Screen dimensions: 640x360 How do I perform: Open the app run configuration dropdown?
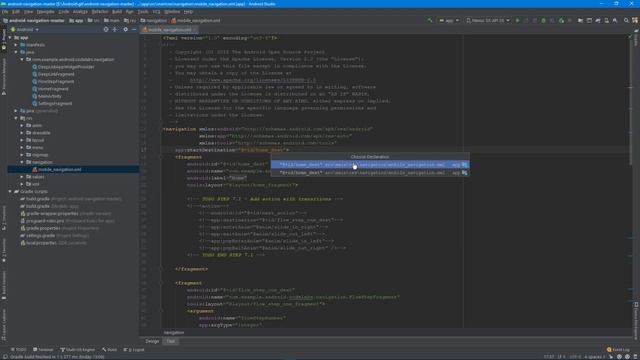pos(449,20)
